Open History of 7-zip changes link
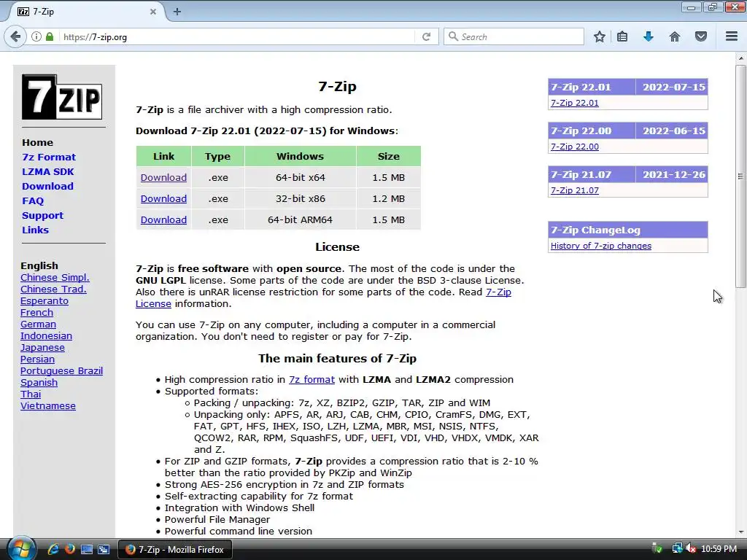Image resolution: width=747 pixels, height=560 pixels. pos(601,246)
